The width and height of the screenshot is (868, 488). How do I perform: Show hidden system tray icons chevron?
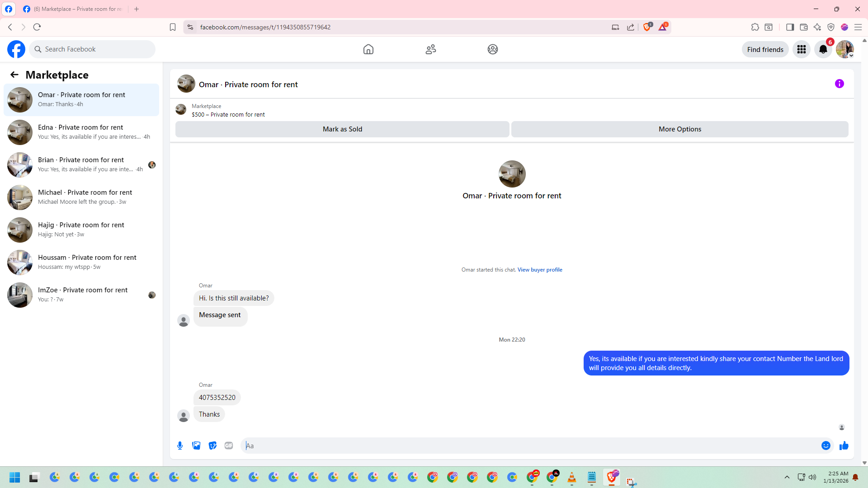point(787,477)
